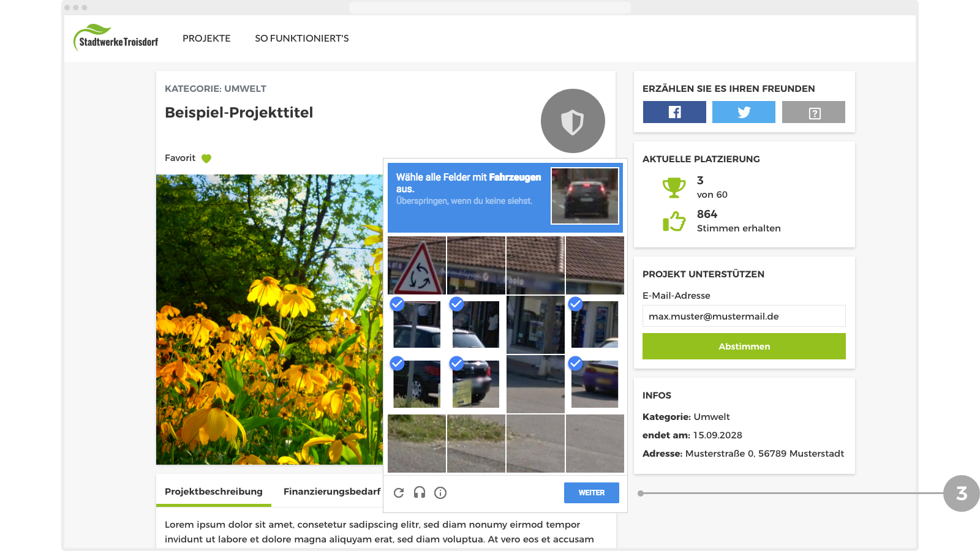980x551 pixels.
Task: Select the Projektbeschreibung tab
Action: [x=214, y=492]
